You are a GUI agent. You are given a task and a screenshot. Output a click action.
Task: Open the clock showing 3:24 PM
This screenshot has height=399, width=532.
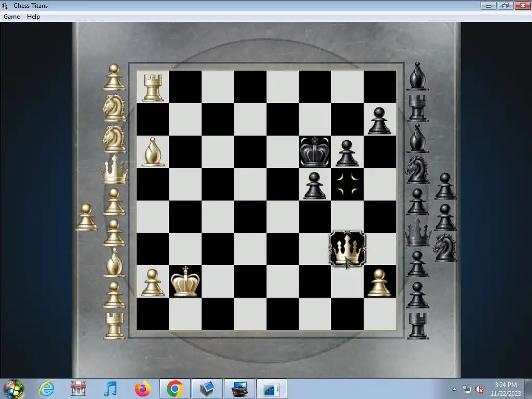[506, 389]
